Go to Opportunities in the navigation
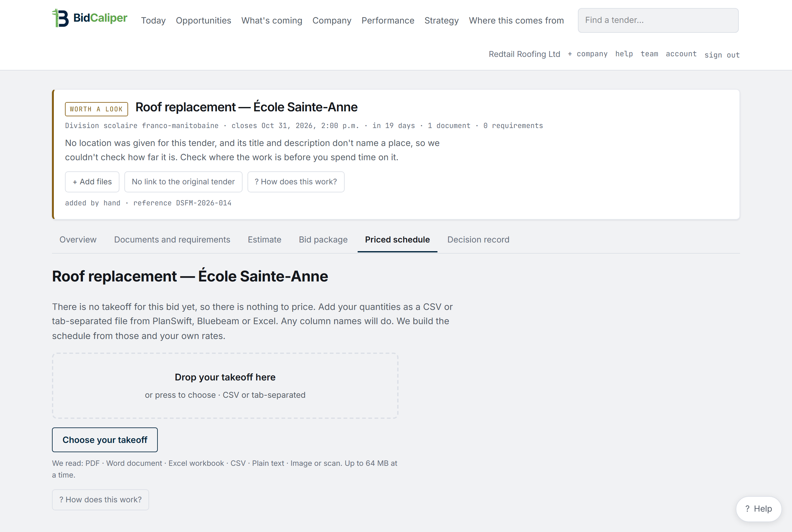Viewport: 792px width, 532px height. coord(203,20)
